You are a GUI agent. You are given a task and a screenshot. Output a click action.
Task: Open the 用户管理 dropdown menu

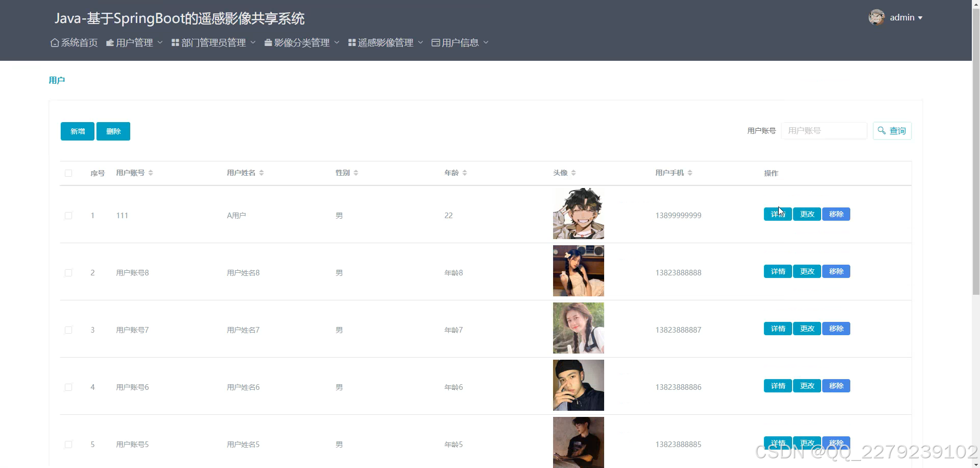[x=134, y=43]
